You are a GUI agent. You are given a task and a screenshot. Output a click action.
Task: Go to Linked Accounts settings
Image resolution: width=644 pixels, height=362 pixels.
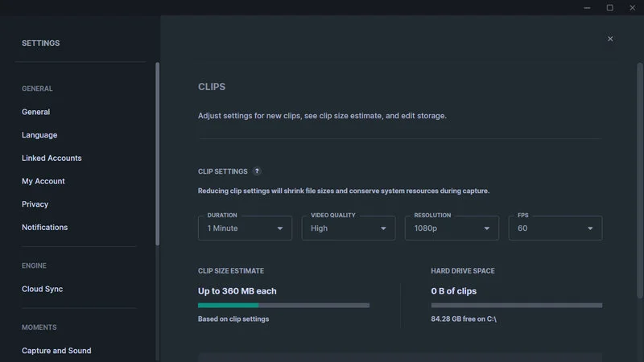tap(52, 158)
